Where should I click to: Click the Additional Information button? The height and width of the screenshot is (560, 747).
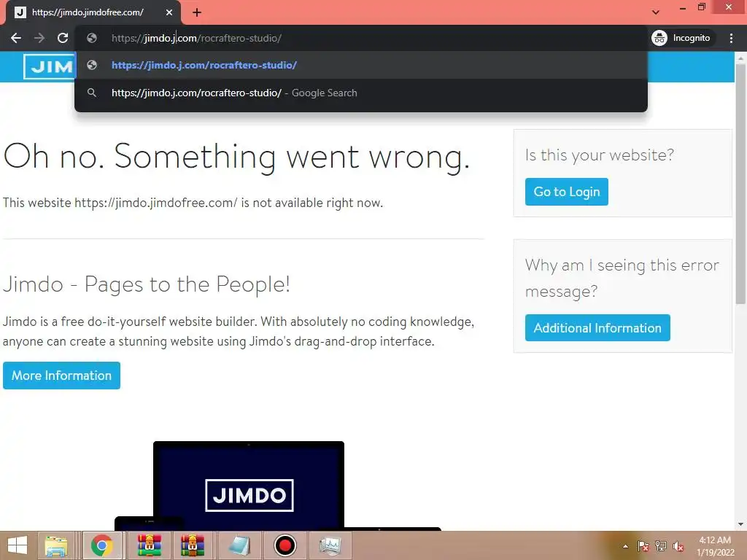click(x=597, y=327)
